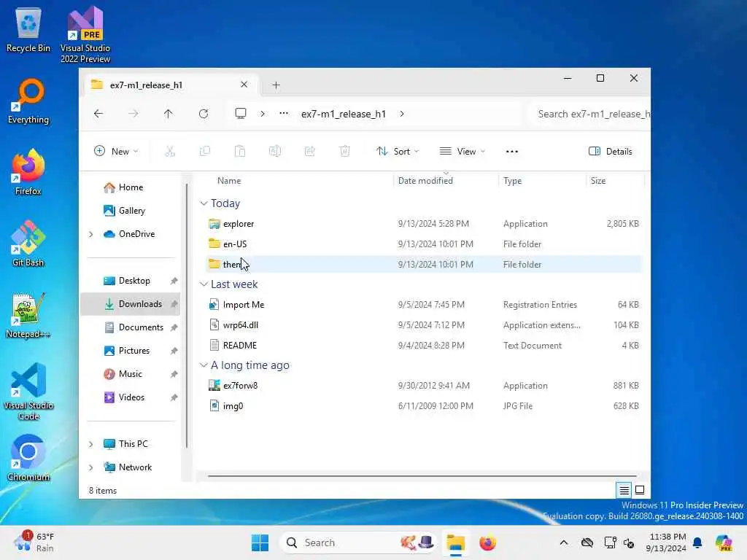The width and height of the screenshot is (747, 560).
Task: Click the Rename toolbar icon
Action: click(x=275, y=152)
